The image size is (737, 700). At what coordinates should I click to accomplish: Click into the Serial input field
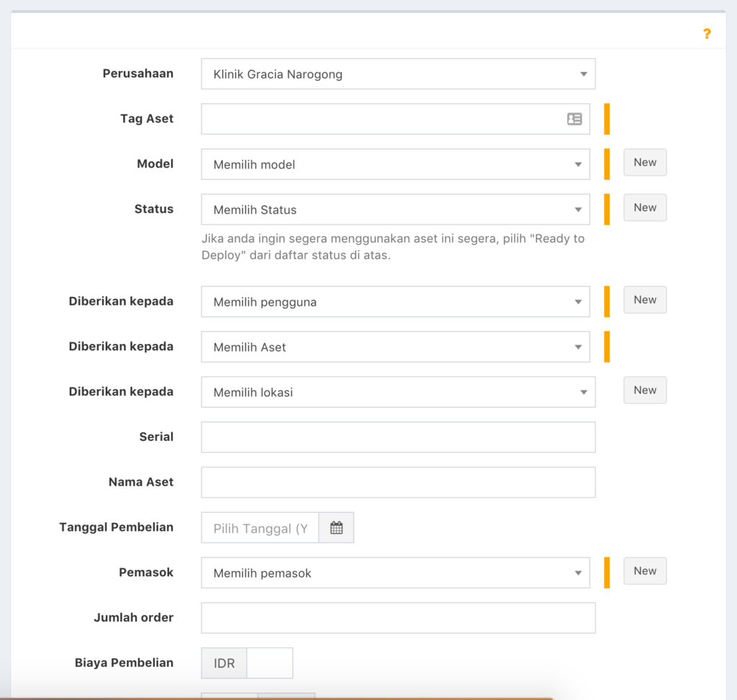click(x=397, y=437)
